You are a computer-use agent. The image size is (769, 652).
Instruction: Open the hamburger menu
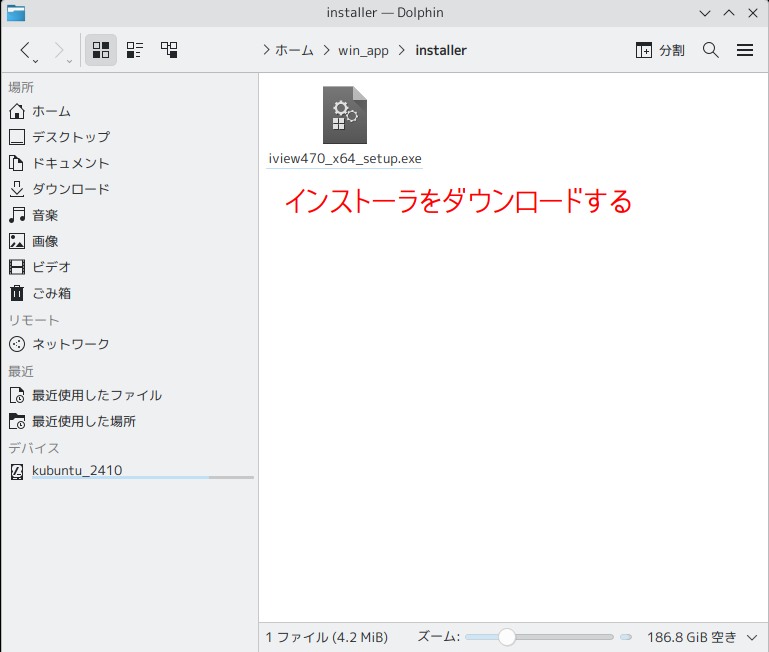click(744, 50)
